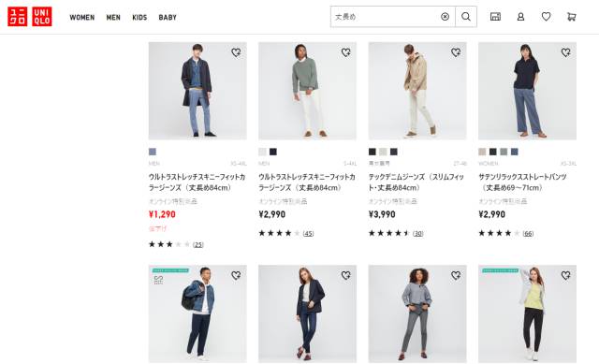Image resolution: width=599 pixels, height=364 pixels.
Task: Favorite the ¥1,290 skinny jeans product
Action: point(236,52)
